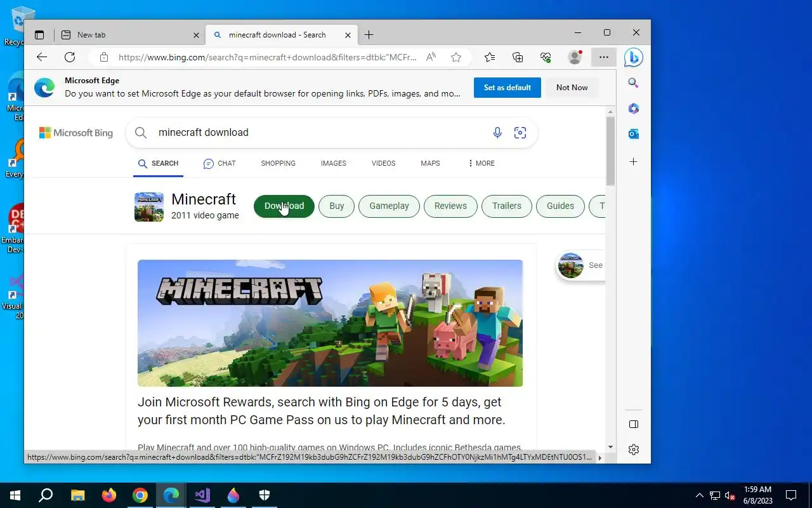Open the Minecraft banner image

pyautogui.click(x=330, y=323)
